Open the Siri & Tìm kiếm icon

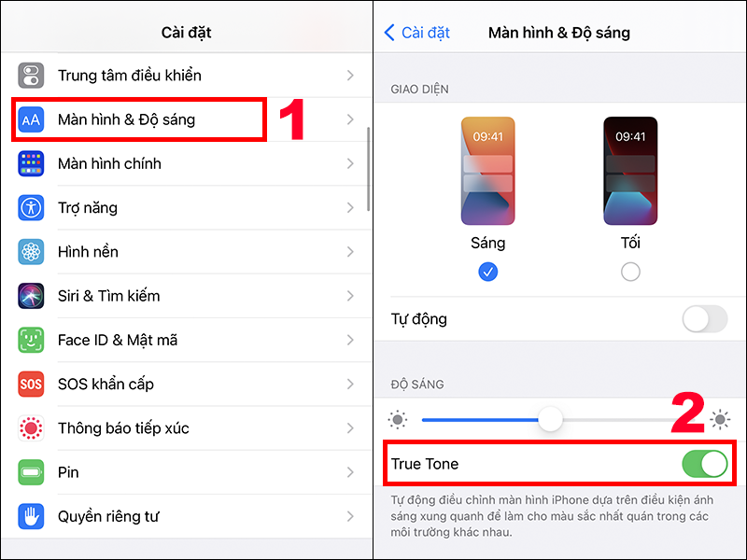click(x=31, y=296)
